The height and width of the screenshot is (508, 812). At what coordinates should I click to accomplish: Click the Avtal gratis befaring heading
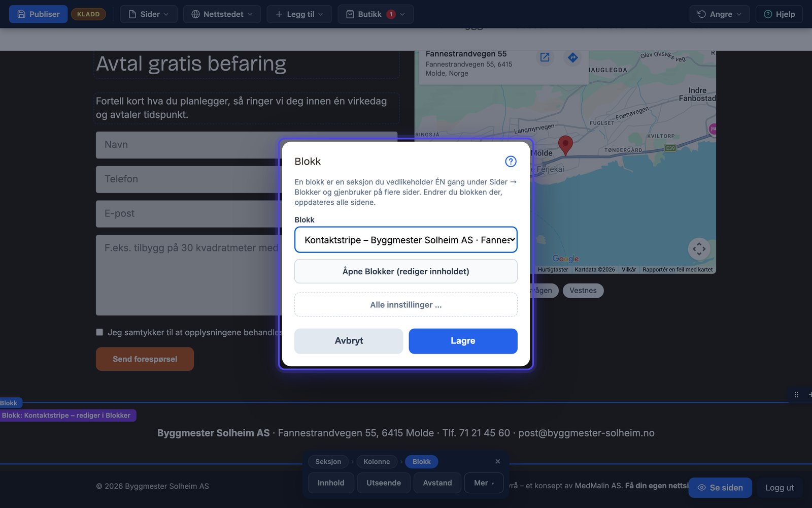pos(191,64)
